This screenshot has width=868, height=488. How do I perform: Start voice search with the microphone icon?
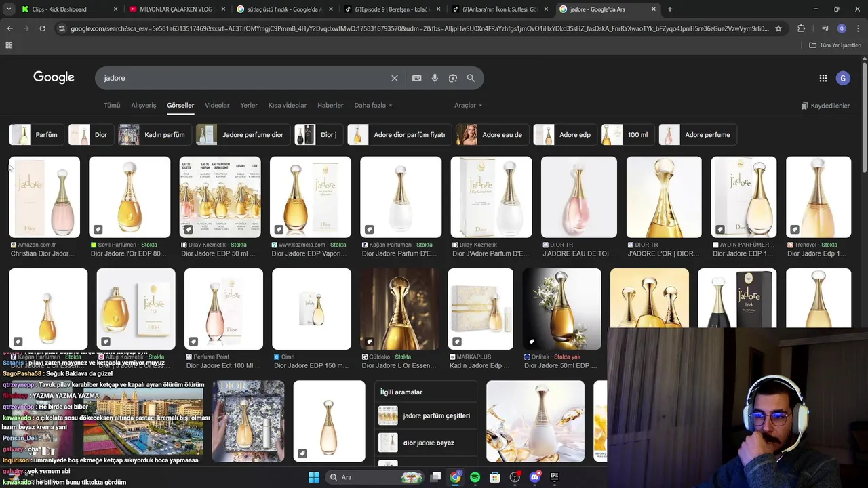(435, 78)
